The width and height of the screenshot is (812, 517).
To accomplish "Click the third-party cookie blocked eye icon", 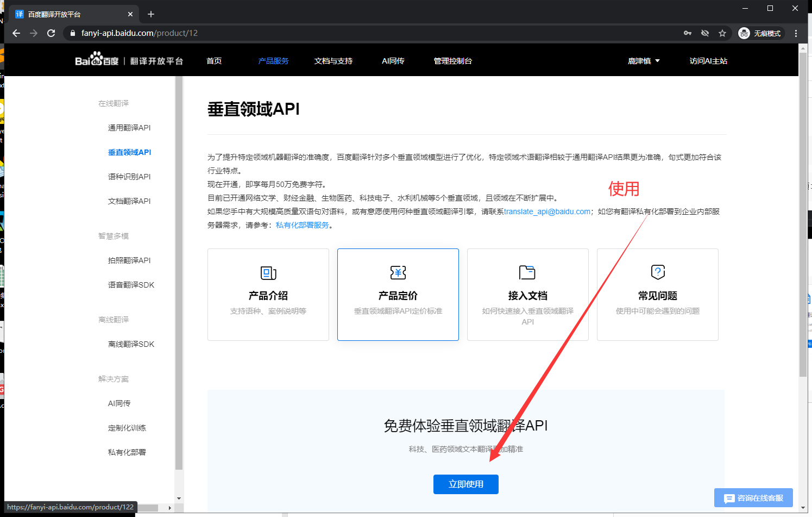I will click(705, 33).
